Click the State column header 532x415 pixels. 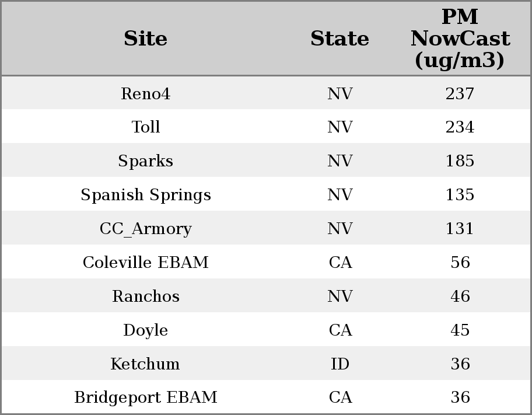click(339, 39)
